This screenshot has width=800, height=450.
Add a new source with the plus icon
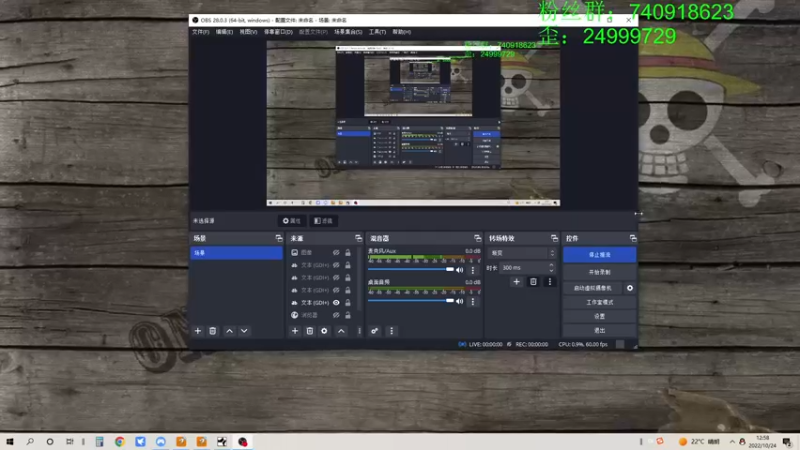tap(295, 331)
